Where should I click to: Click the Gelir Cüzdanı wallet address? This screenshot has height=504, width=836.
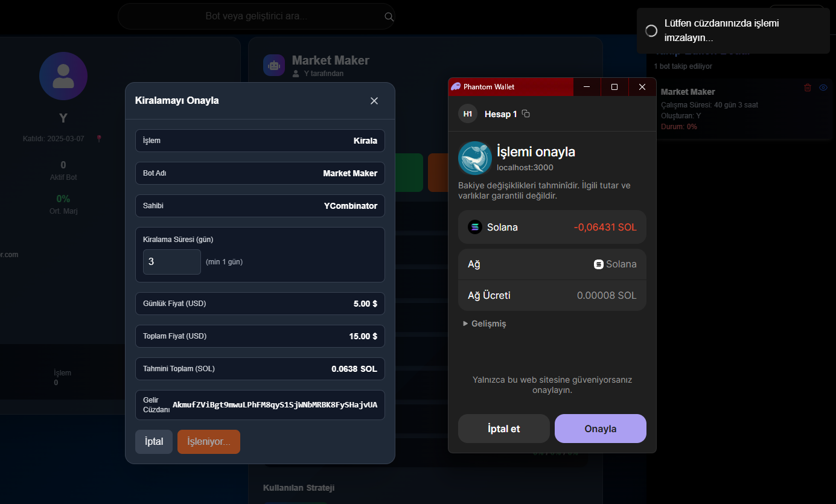tap(275, 404)
